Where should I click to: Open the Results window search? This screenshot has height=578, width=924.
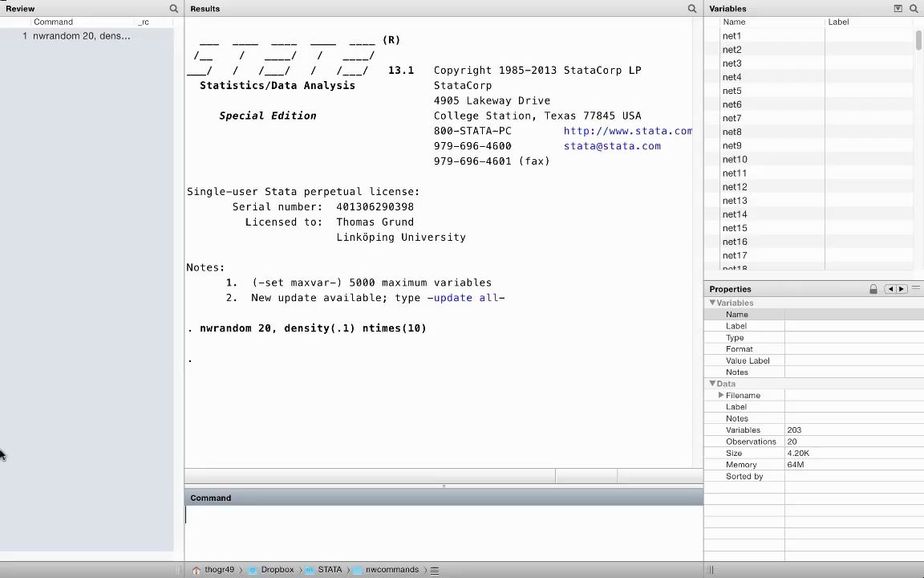[x=691, y=9]
